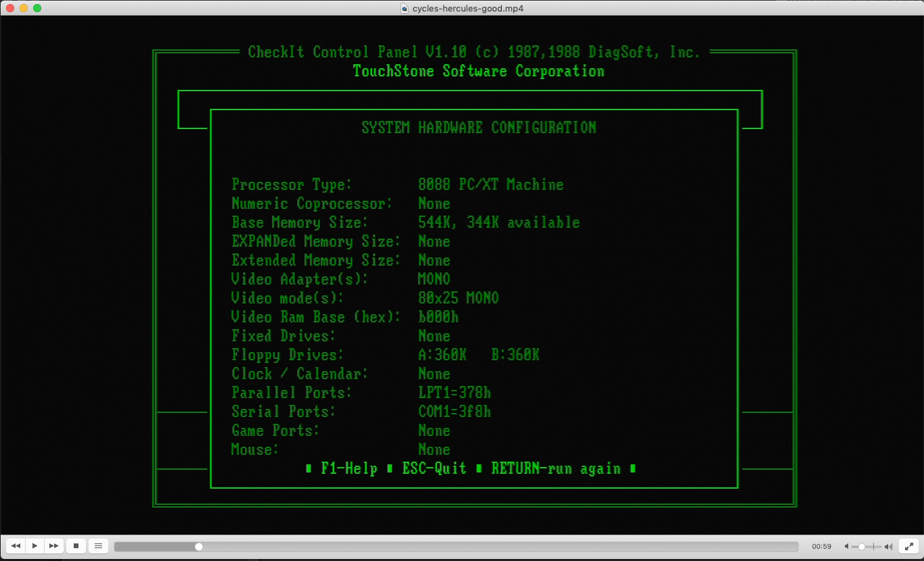Zoom the window with the green button

pyautogui.click(x=37, y=8)
